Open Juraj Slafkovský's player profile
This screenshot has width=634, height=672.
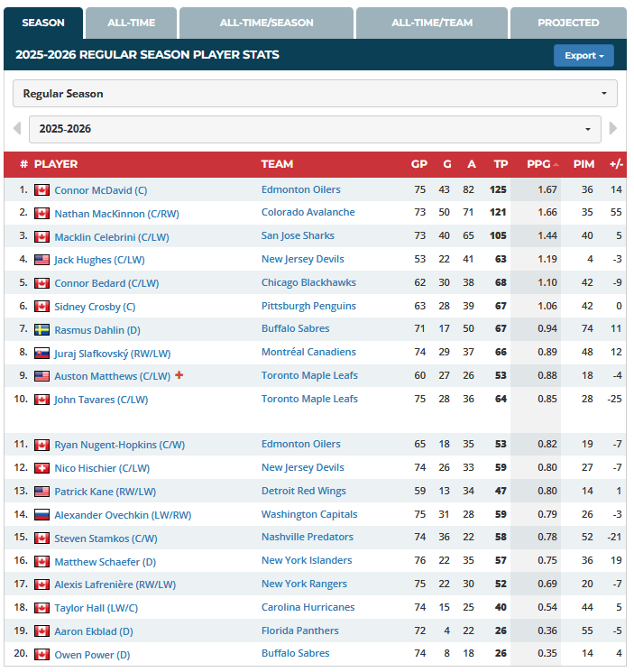112,354
